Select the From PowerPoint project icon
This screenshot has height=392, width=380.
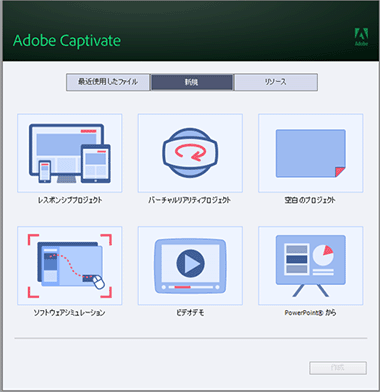click(x=311, y=266)
